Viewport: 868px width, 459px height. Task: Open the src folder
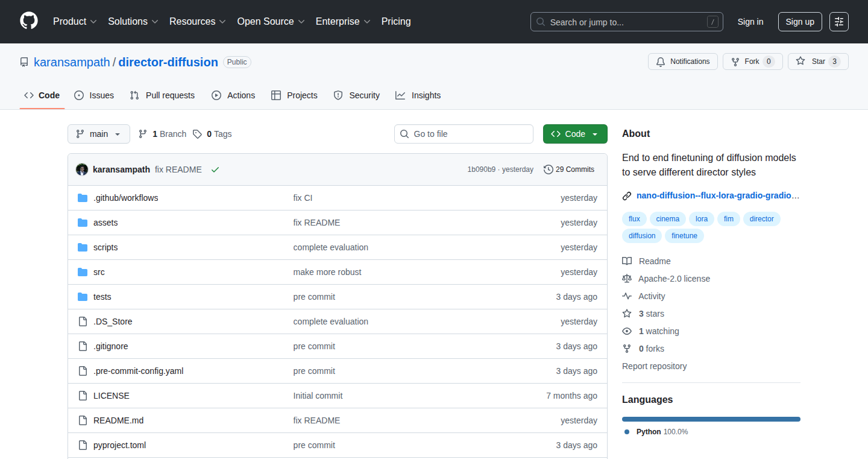99,272
